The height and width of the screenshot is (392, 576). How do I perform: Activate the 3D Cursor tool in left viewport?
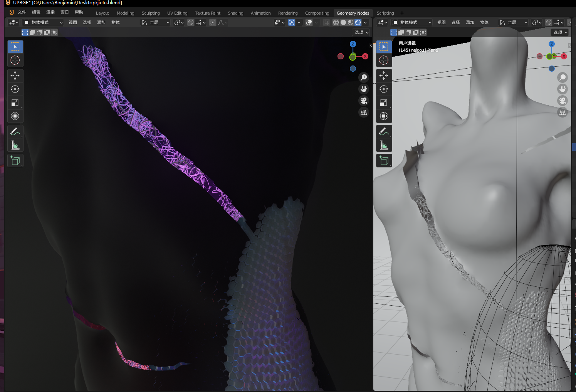[x=15, y=60]
